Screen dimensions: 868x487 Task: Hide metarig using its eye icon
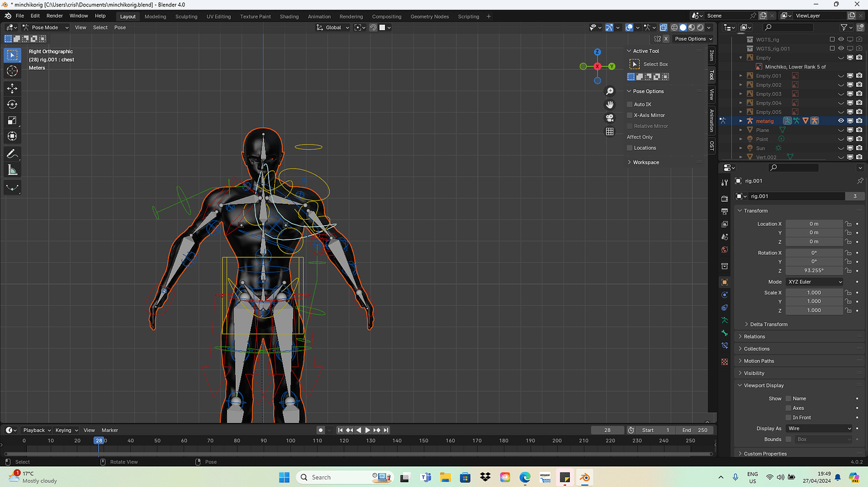point(841,121)
